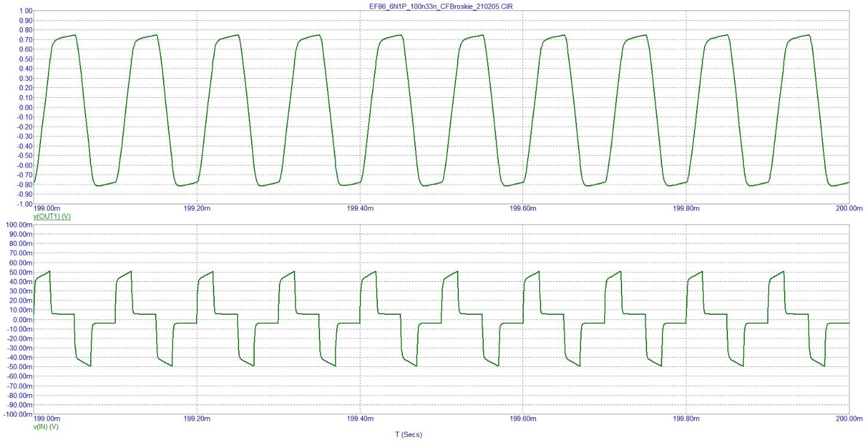Screen dimensions: 868x445
Task: Click the 0.70 y-axis tick label
Action: click(x=25, y=39)
